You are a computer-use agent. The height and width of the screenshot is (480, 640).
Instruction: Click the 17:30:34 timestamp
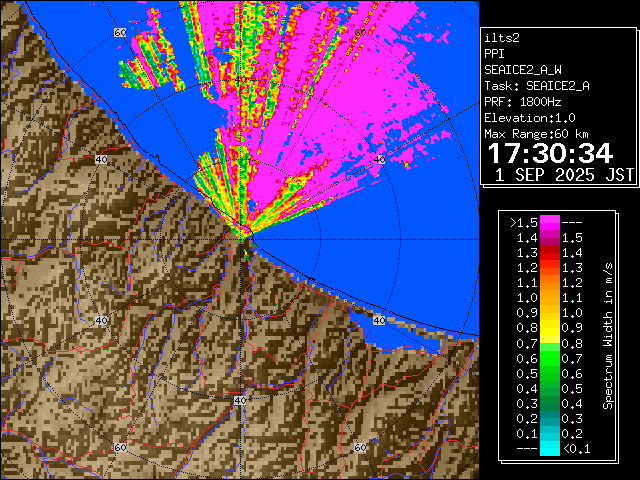[549, 153]
